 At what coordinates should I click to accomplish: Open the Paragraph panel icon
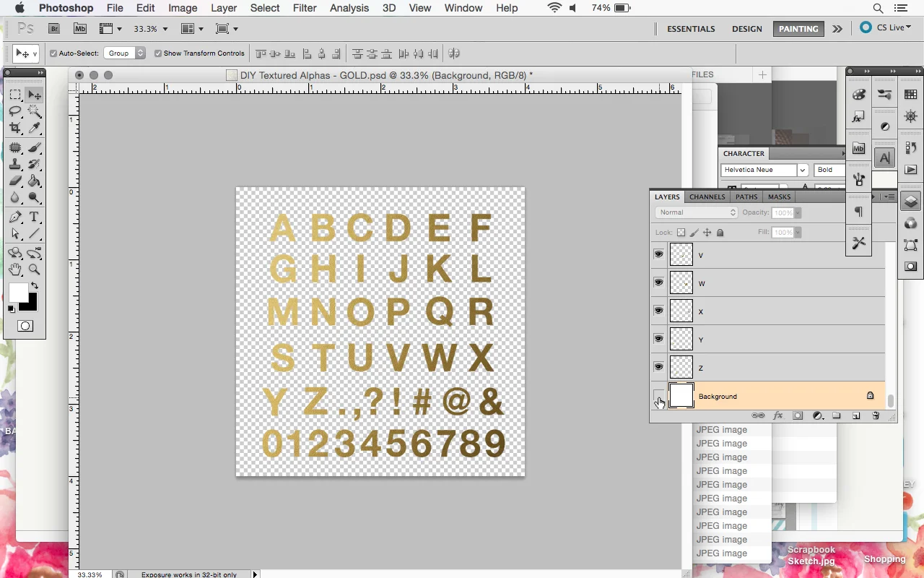pyautogui.click(x=859, y=212)
